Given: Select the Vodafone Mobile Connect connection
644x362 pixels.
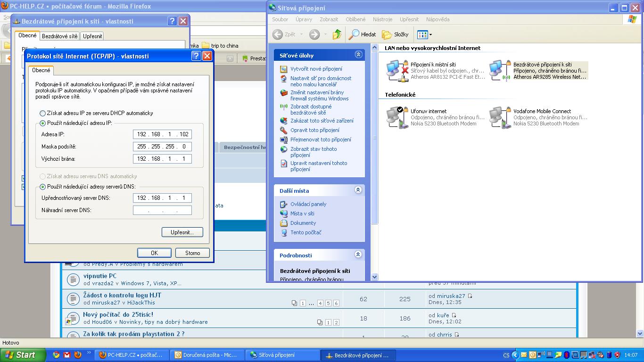Looking at the screenshot, I should (x=500, y=117).
